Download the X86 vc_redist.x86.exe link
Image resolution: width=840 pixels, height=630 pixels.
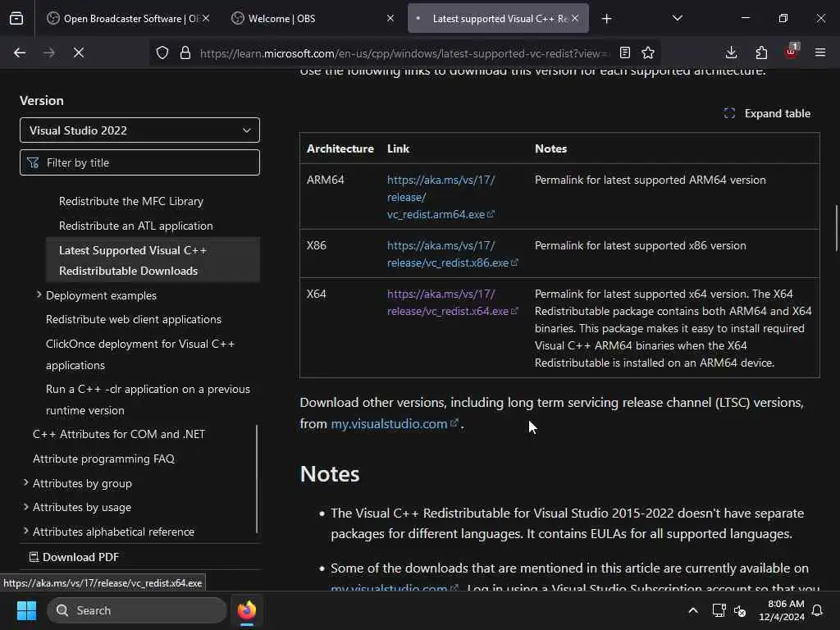(x=452, y=254)
